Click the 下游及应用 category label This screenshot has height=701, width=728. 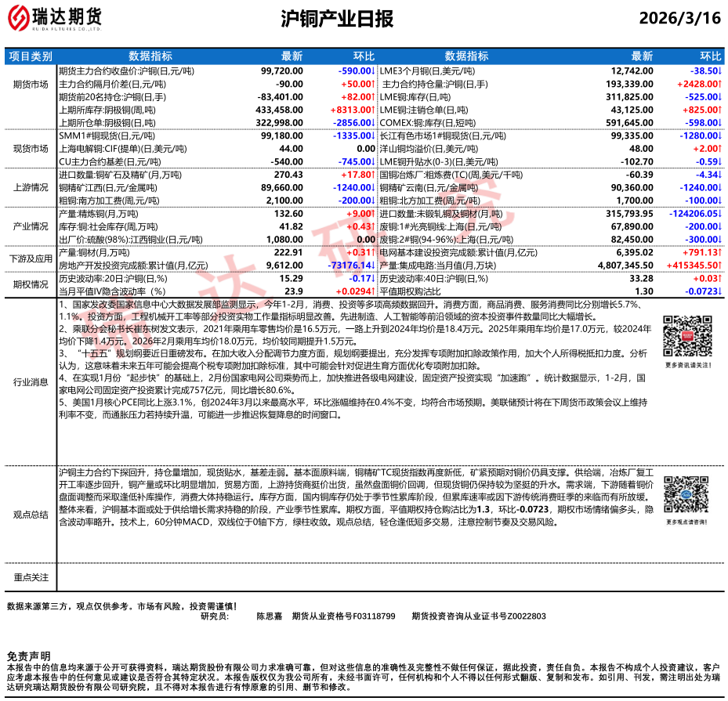point(31,258)
